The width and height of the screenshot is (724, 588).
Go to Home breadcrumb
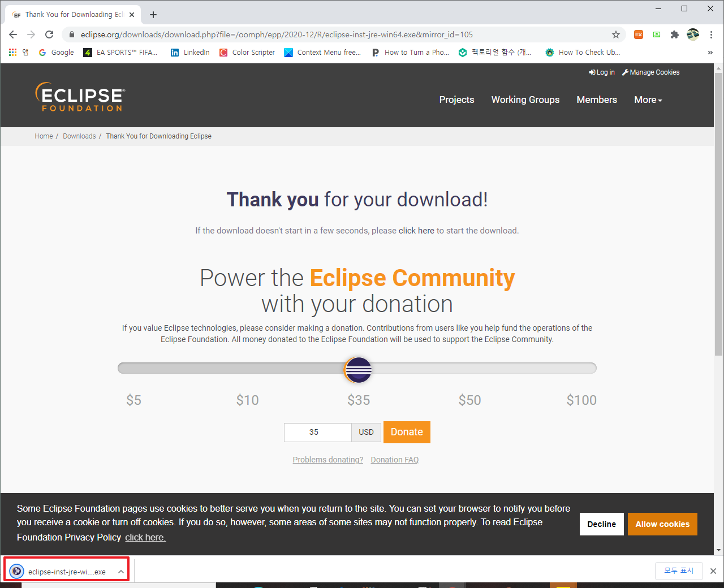pyautogui.click(x=44, y=136)
